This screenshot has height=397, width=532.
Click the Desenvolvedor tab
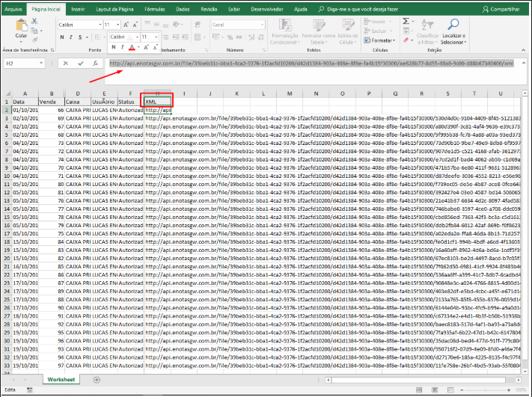click(267, 9)
